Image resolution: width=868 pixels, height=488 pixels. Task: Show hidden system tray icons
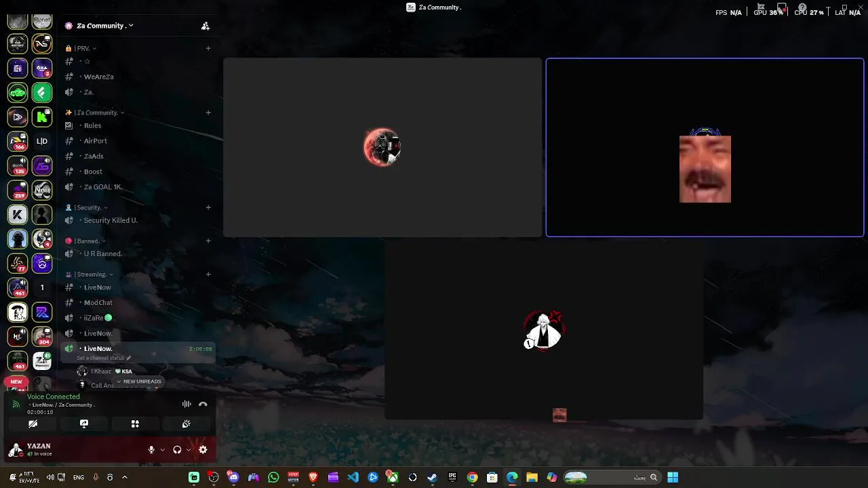coord(125,477)
